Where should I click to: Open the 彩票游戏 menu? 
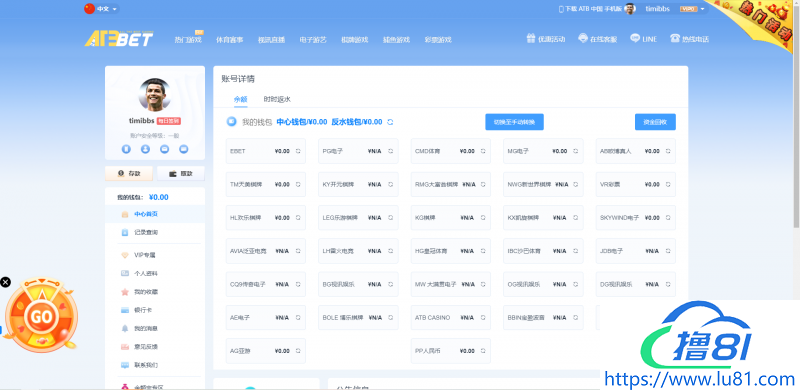[x=438, y=40]
